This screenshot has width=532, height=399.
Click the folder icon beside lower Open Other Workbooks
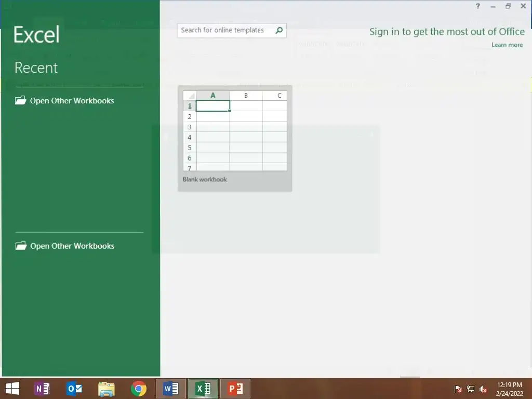21,246
